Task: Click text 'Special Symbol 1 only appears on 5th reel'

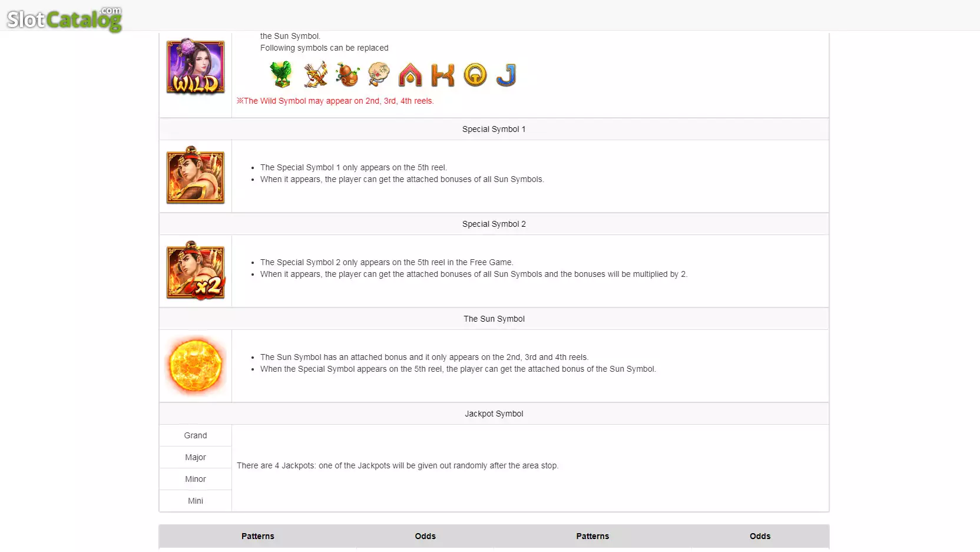Action: pos(353,167)
